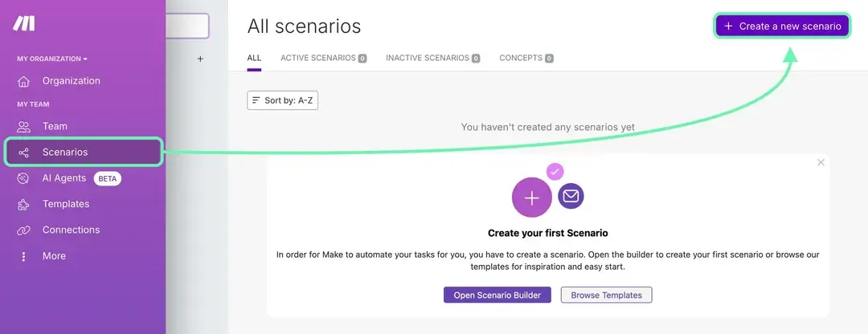Click the More three-dots icon
This screenshot has width=868, height=334.
(x=24, y=256)
